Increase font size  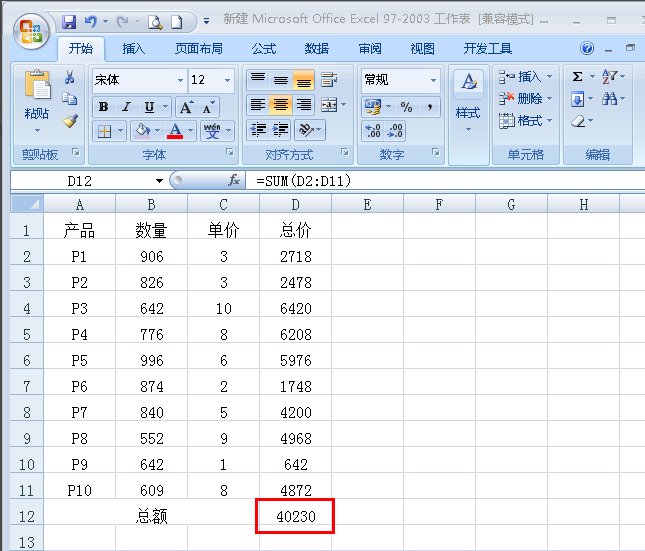pos(186,107)
